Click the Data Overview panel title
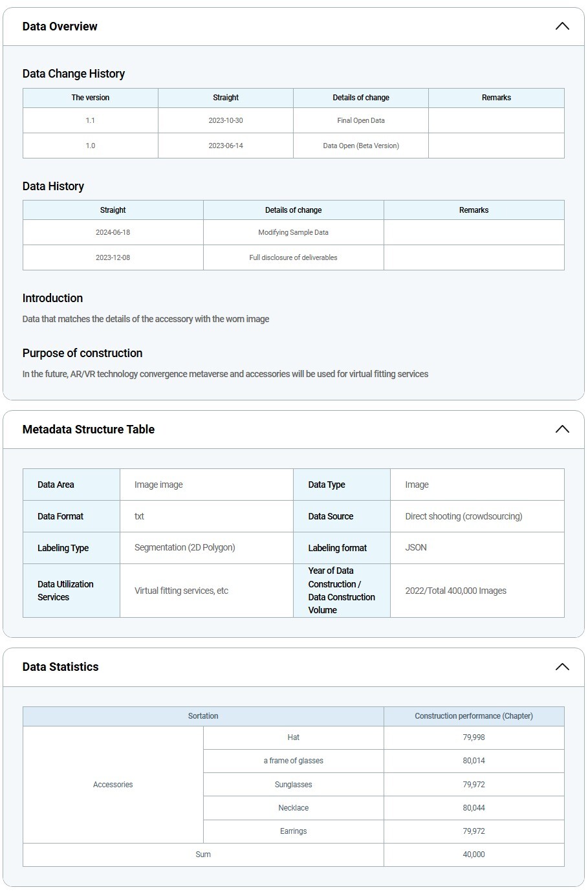The image size is (588, 894). [x=60, y=27]
